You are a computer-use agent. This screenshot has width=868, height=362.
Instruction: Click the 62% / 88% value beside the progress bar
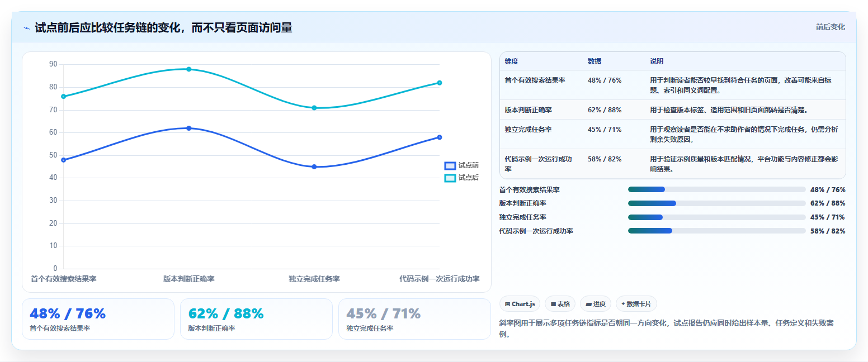[828, 203]
